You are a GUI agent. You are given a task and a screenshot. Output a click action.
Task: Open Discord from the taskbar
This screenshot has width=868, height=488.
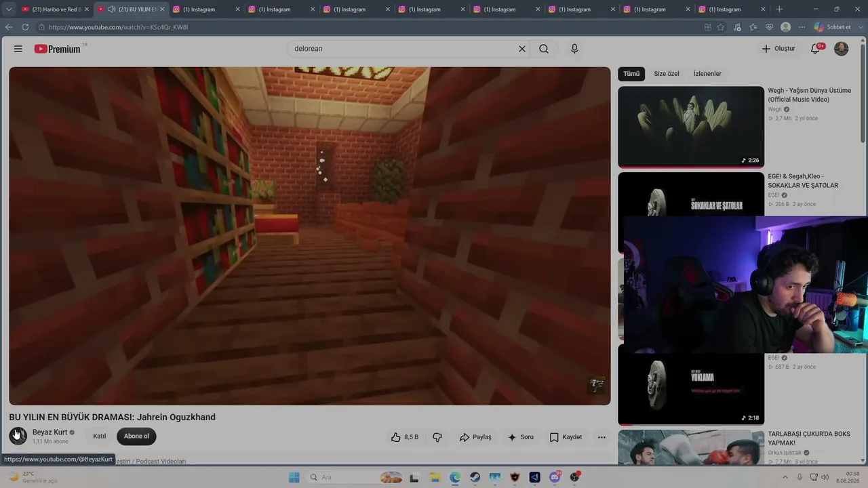[x=555, y=477]
